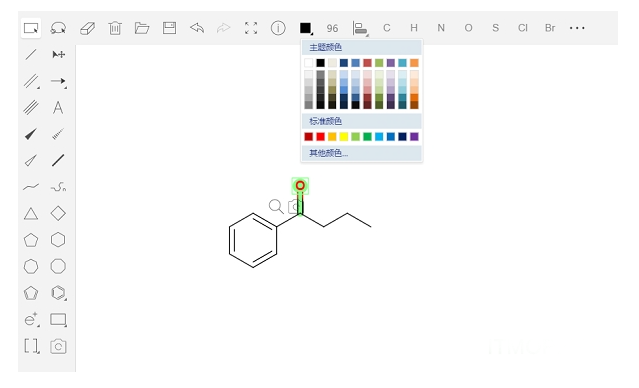Pick the yellow standard color swatch
Image resolution: width=639 pixels, height=388 pixels.
tap(344, 137)
